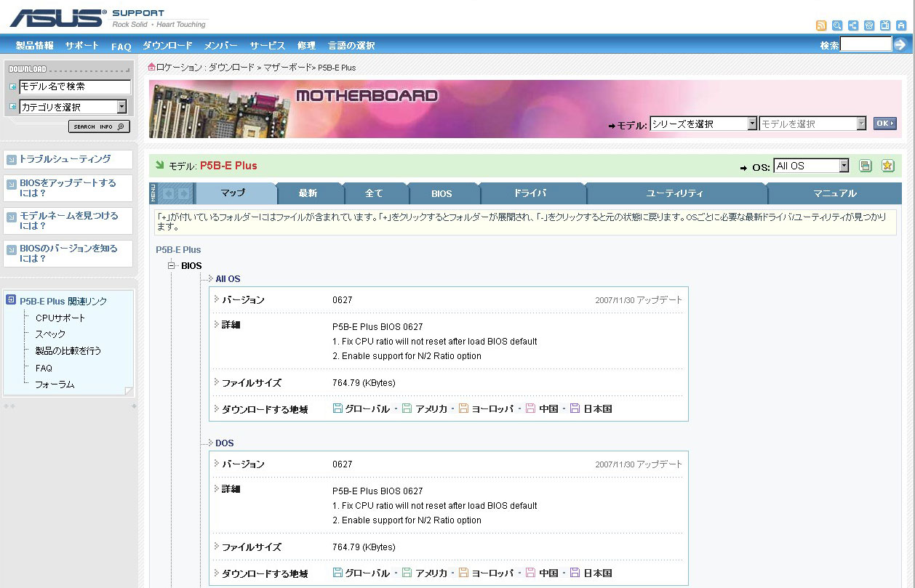This screenshot has width=915, height=588.
Task: Switch to the マップ tab
Action: coord(237,193)
